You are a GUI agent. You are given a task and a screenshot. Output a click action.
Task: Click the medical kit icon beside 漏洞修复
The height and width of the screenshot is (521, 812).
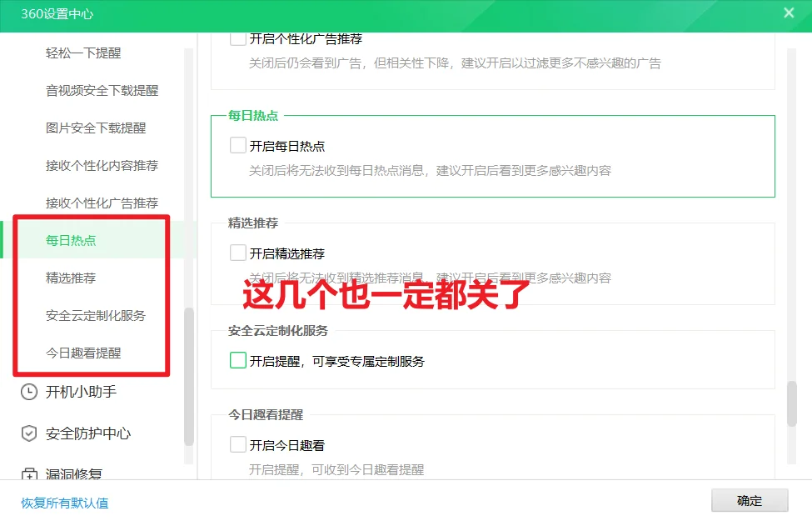[29, 473]
